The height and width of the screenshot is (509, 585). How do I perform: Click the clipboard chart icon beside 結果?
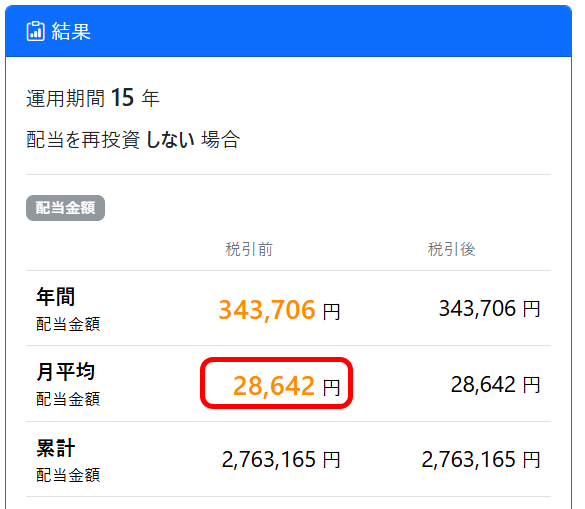(35, 31)
